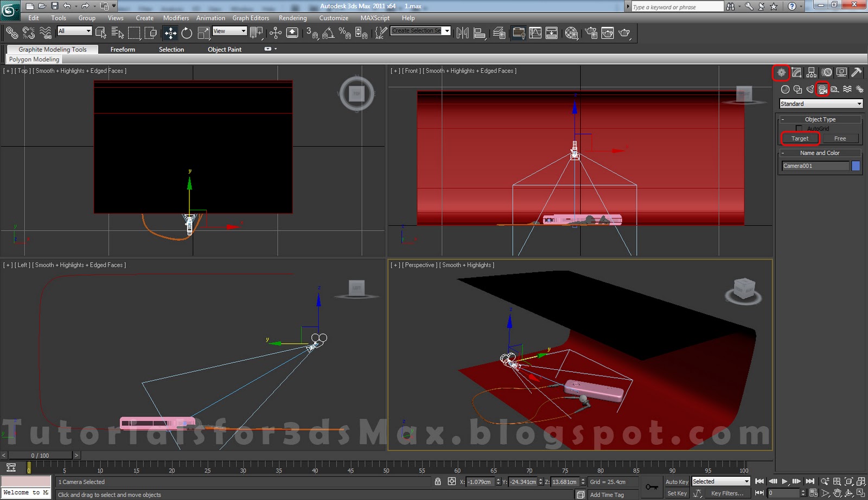Click the '0 / 100' time slider
The height and width of the screenshot is (500, 868).
point(40,456)
